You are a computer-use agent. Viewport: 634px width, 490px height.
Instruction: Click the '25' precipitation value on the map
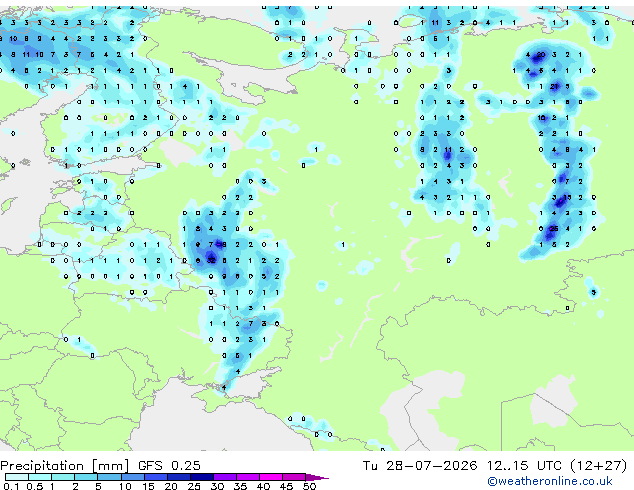pos(554,229)
